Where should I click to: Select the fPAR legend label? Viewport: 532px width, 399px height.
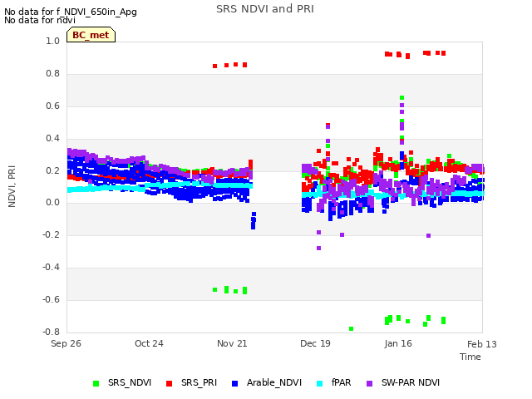pyautogui.click(x=342, y=382)
